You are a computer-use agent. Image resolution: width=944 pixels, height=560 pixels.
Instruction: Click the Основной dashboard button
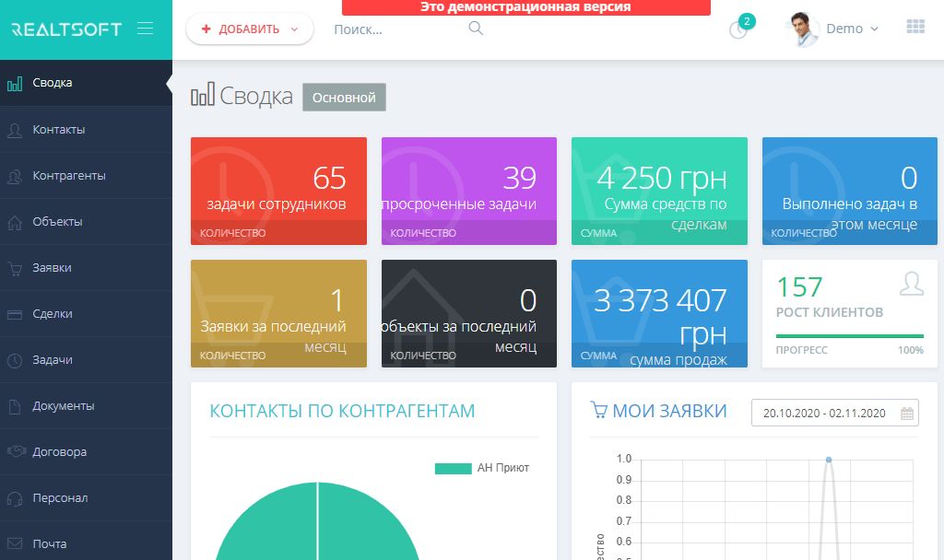344,98
